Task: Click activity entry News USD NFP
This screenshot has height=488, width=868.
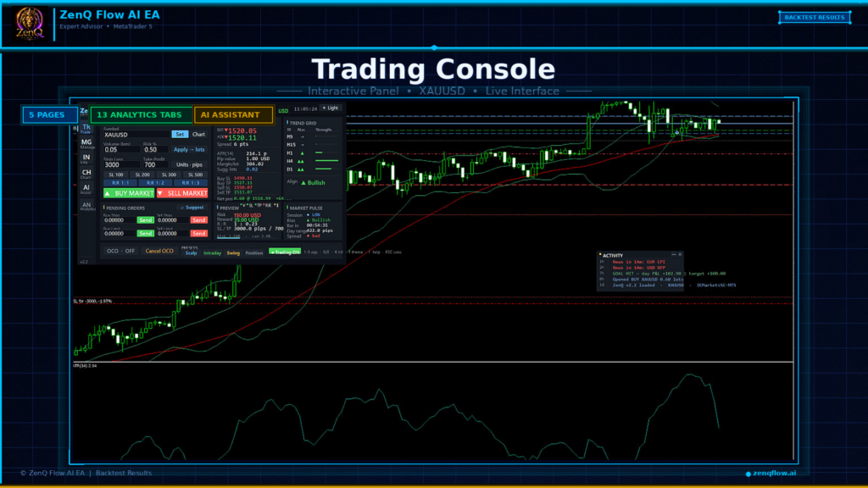Action: pos(639,268)
